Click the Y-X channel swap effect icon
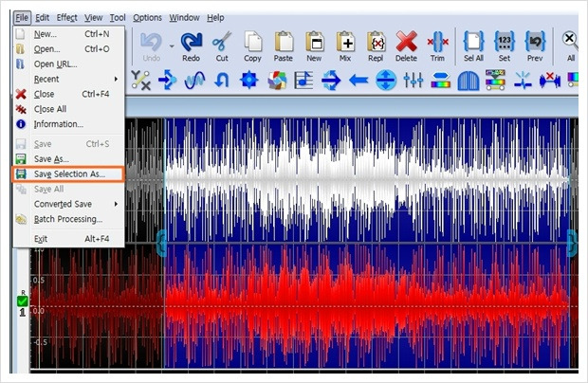 tap(141, 81)
